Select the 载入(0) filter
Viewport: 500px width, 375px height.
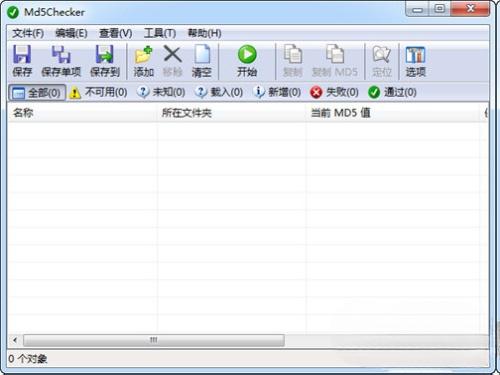[219, 92]
